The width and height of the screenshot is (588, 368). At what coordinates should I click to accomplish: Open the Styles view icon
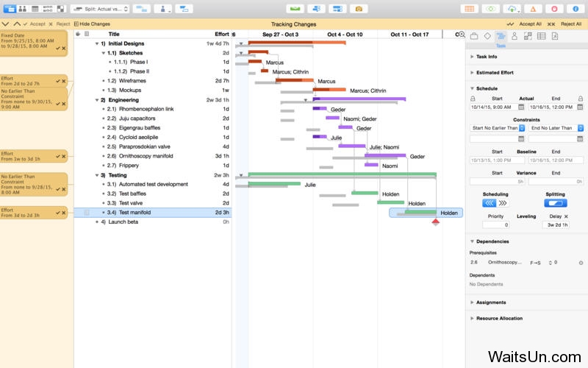point(60,9)
